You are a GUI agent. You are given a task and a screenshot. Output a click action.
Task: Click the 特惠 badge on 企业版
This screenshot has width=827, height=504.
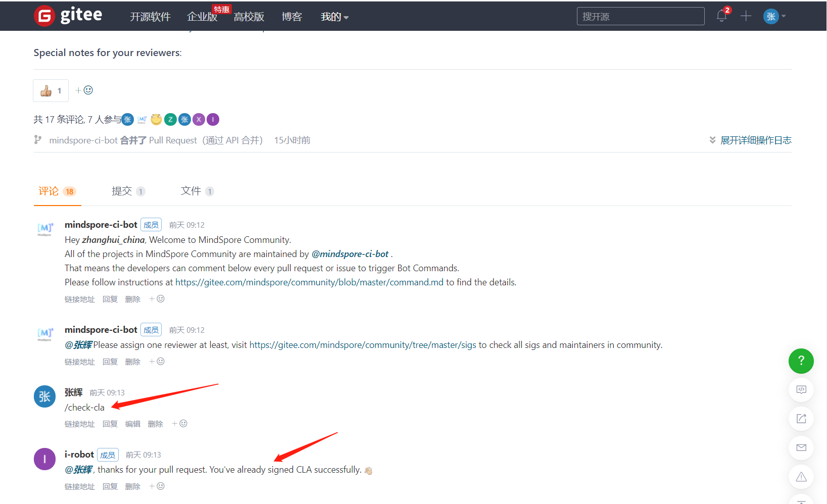221,9
